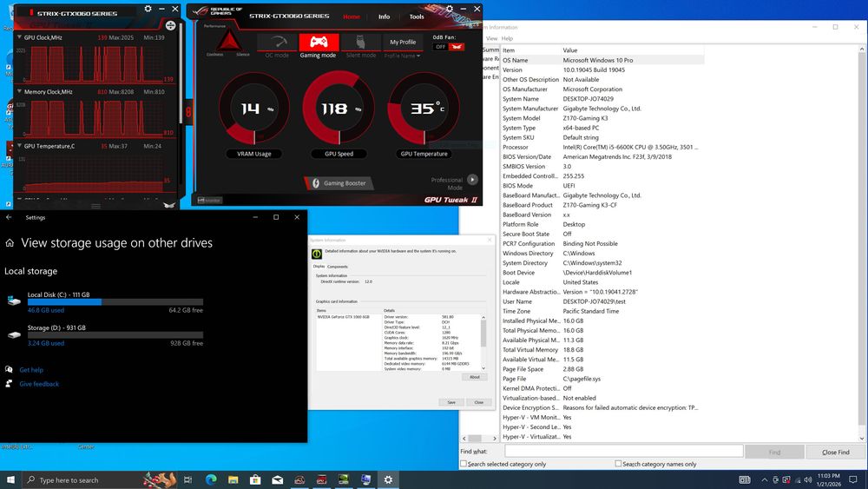Click the round split icon in the monitor panel
The width and height of the screenshot is (868, 489).
pos(170,25)
